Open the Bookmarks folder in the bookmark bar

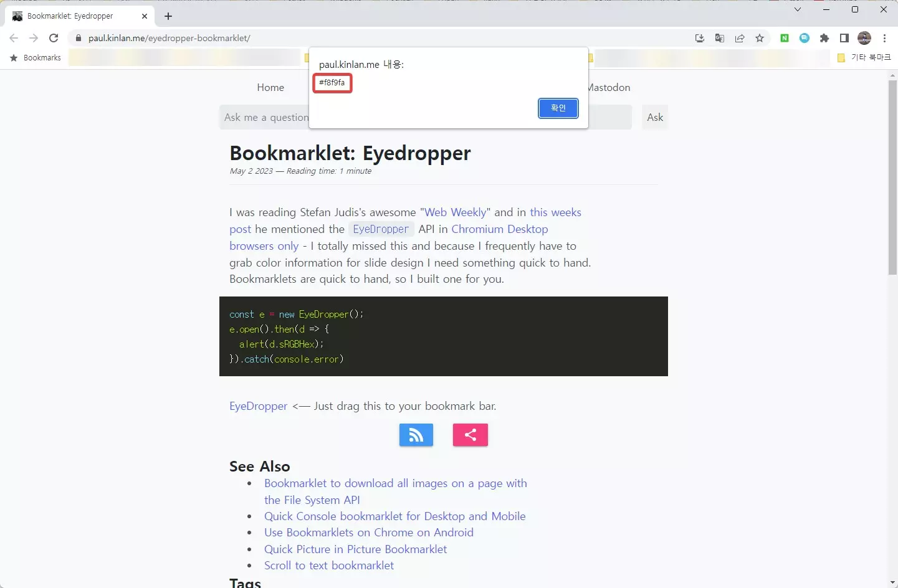36,58
